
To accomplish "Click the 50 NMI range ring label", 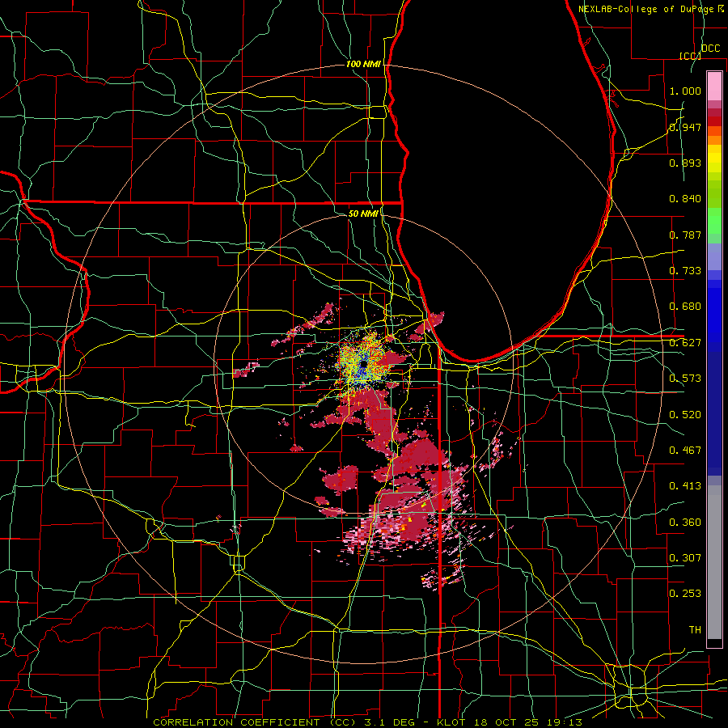I will click(363, 214).
